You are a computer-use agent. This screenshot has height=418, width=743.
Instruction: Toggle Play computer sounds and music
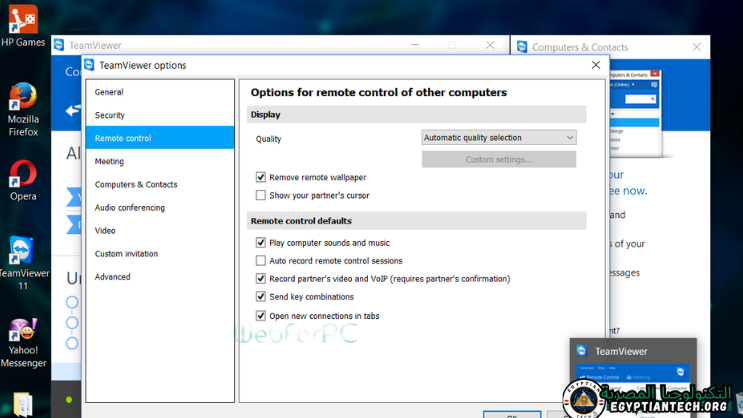261,243
